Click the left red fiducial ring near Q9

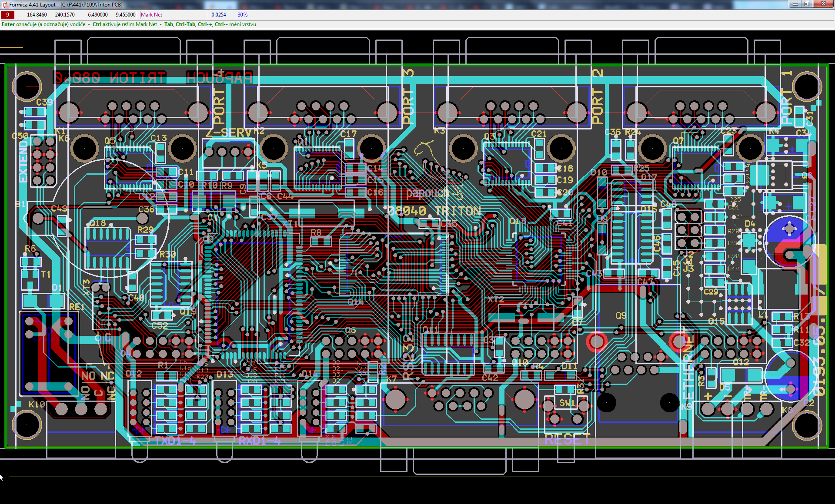coord(597,342)
